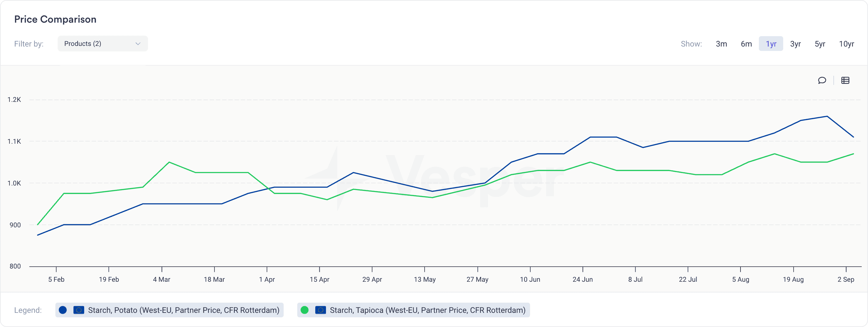
Task: Click the 18 Mar x-axis label
Action: coord(214,280)
